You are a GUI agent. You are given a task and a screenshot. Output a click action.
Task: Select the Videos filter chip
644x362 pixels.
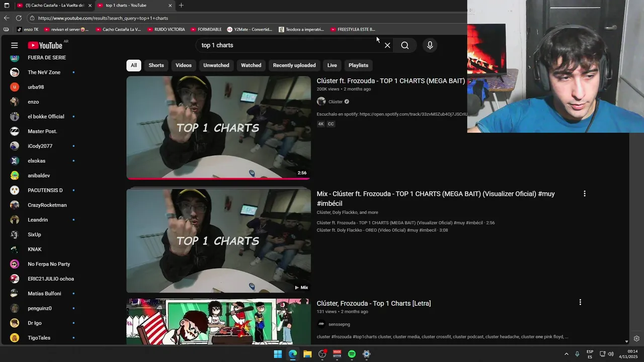[x=184, y=65]
